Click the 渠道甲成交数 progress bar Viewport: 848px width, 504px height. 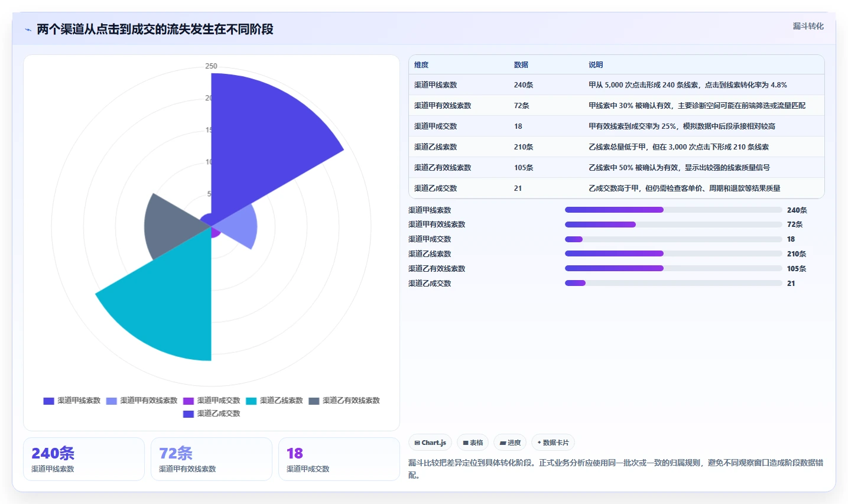(x=674, y=239)
